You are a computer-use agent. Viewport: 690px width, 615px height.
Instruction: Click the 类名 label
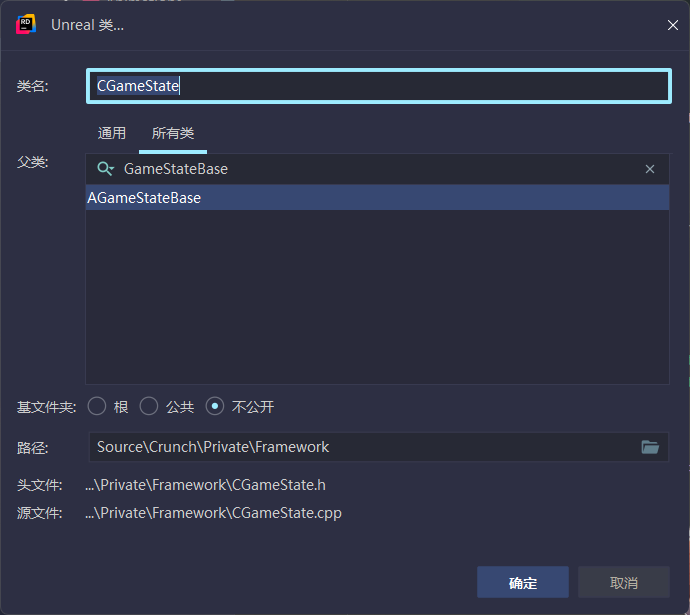tap(33, 86)
